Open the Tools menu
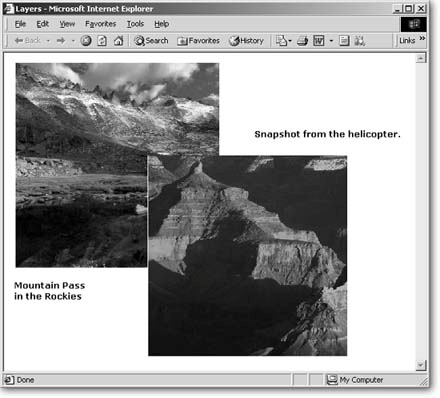This screenshot has height=398, width=440. point(135,24)
